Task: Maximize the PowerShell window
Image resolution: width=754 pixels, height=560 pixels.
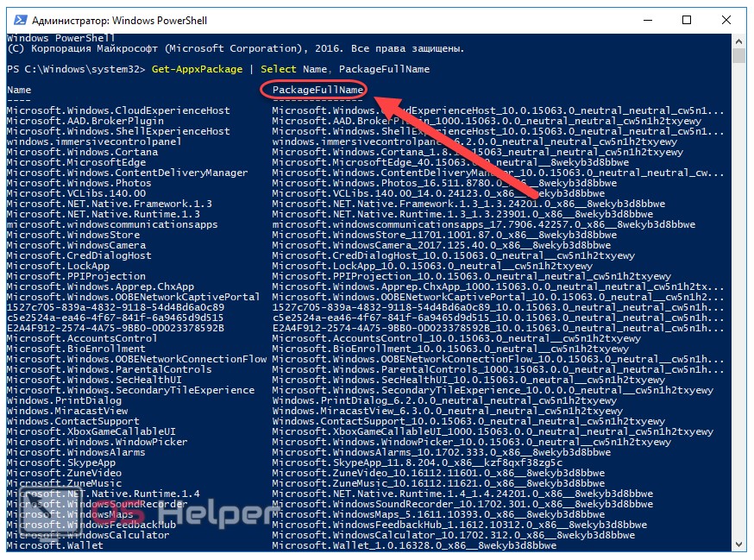Action: 687,20
